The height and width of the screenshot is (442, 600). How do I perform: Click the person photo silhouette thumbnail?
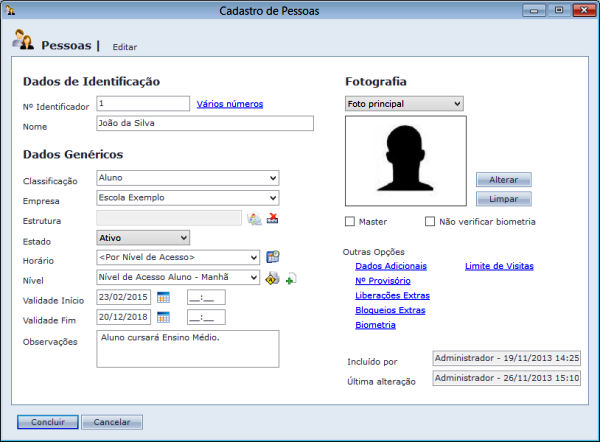[x=406, y=161]
